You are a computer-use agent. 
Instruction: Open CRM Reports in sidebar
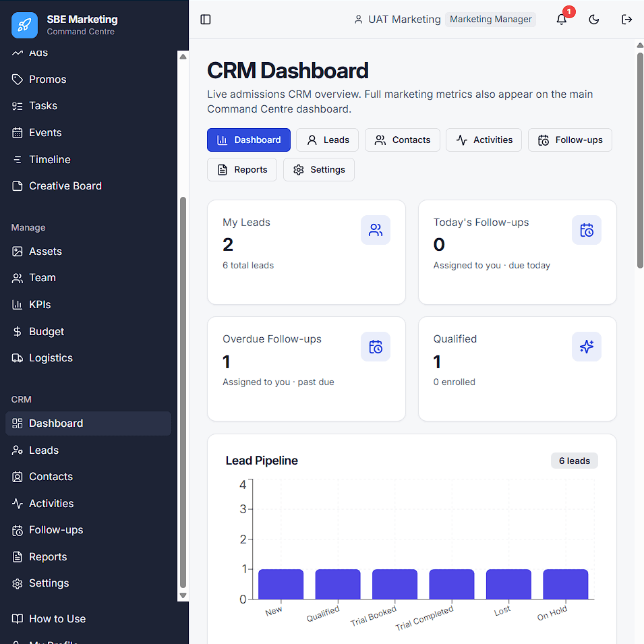[x=88, y=557]
